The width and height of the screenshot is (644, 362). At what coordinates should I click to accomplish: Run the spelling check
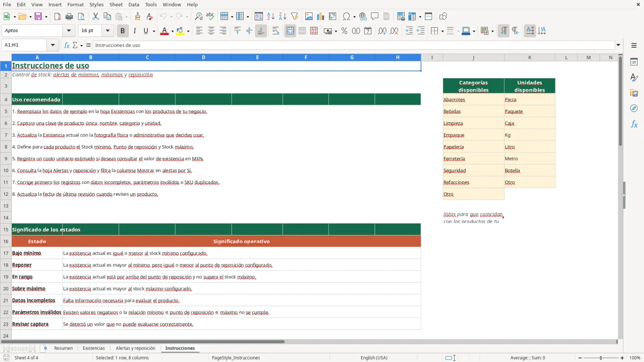(x=210, y=17)
